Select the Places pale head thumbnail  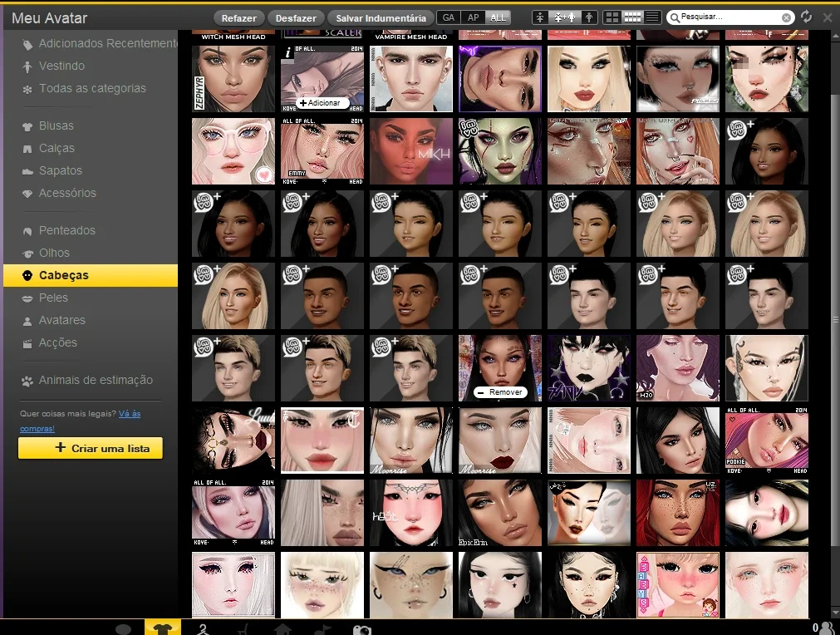pyautogui.click(x=678, y=79)
